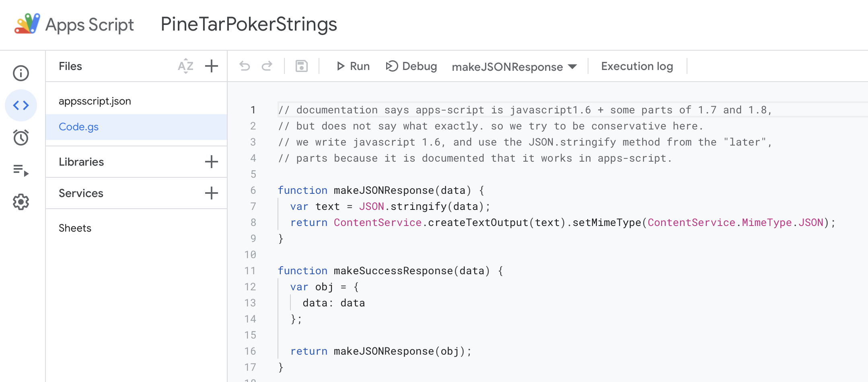Run the selected function

(353, 66)
